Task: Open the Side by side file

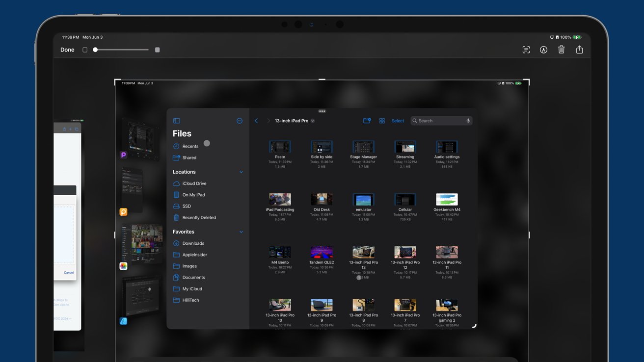Action: point(322,147)
